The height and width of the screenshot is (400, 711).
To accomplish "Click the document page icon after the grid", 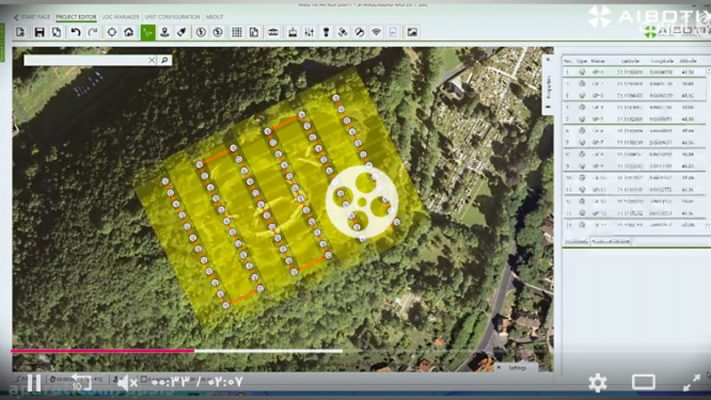I will [254, 32].
